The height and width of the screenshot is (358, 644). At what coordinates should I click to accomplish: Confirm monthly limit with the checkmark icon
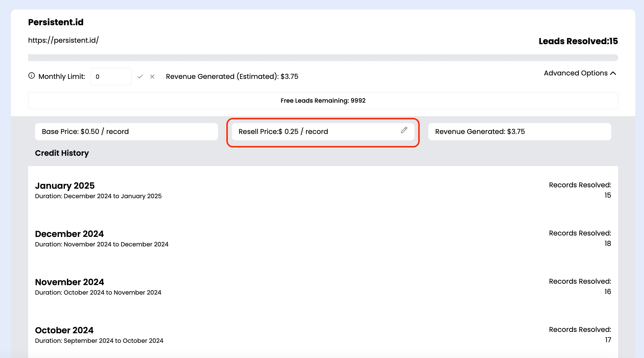tap(140, 77)
